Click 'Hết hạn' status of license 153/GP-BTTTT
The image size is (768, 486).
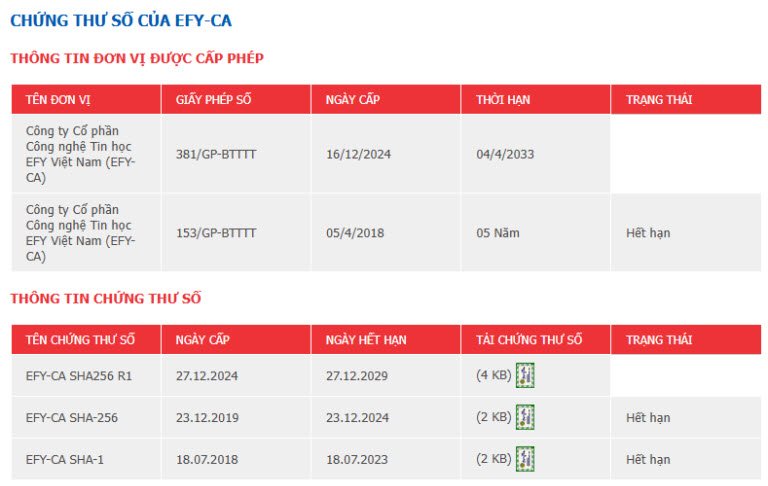click(648, 233)
